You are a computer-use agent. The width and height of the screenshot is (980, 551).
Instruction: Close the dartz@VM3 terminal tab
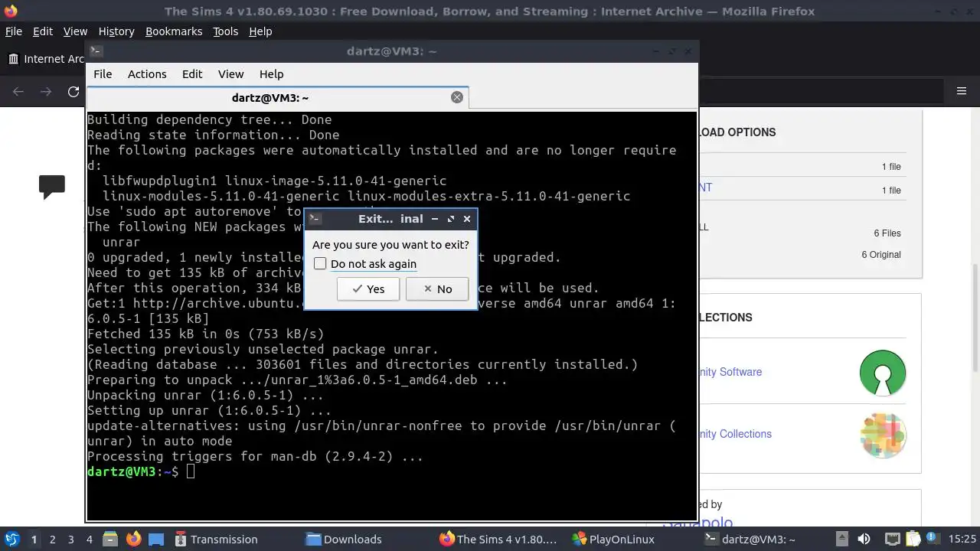(457, 97)
